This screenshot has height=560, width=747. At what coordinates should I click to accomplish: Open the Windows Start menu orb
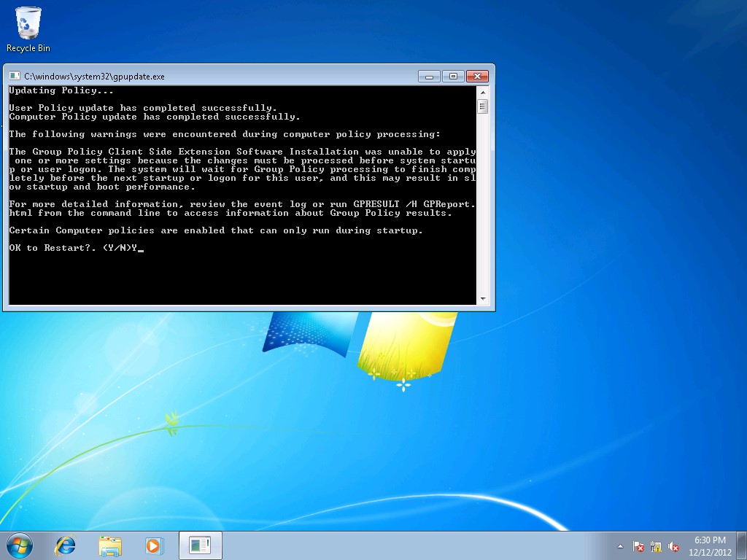pos(20,545)
